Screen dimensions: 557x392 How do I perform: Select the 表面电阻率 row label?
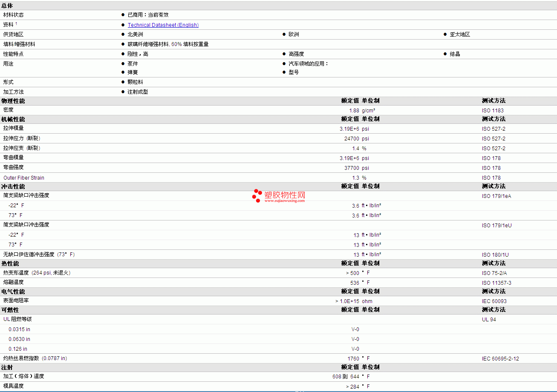[x=16, y=300]
